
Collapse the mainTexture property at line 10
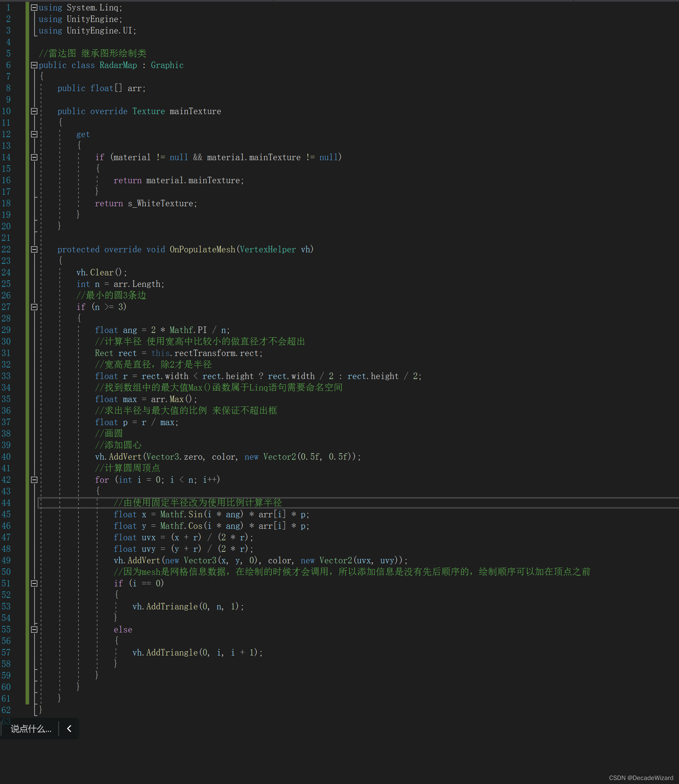[x=34, y=111]
